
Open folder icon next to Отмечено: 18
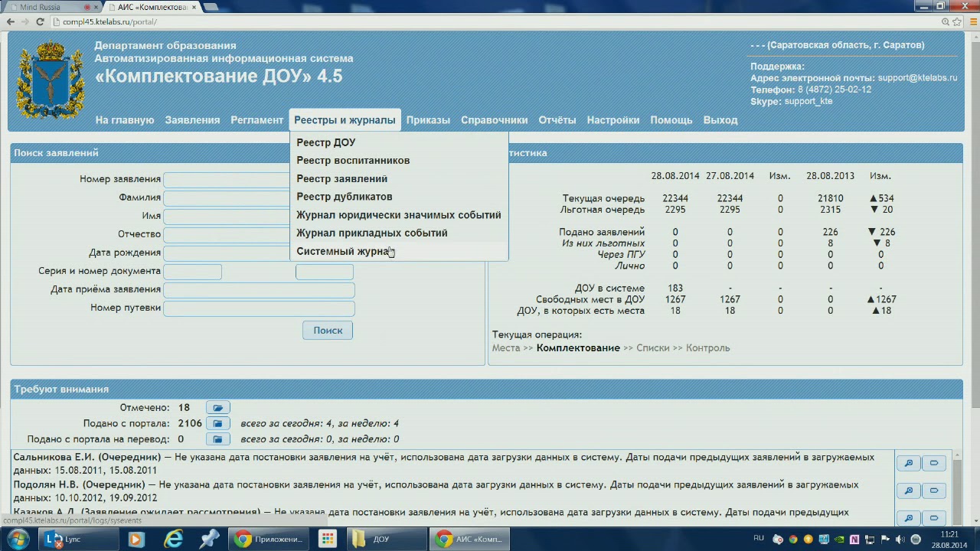[x=217, y=408]
